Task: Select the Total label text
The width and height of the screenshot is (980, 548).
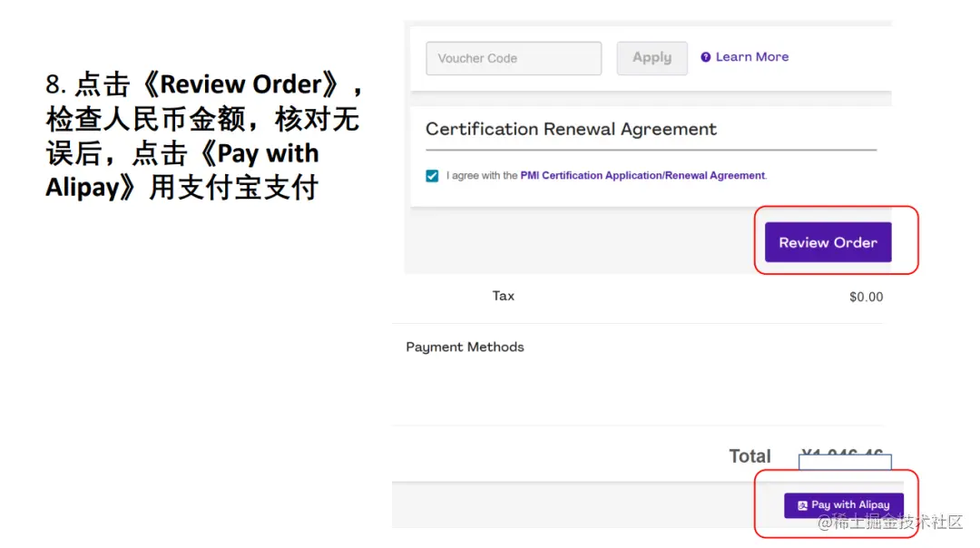Action: 750,456
